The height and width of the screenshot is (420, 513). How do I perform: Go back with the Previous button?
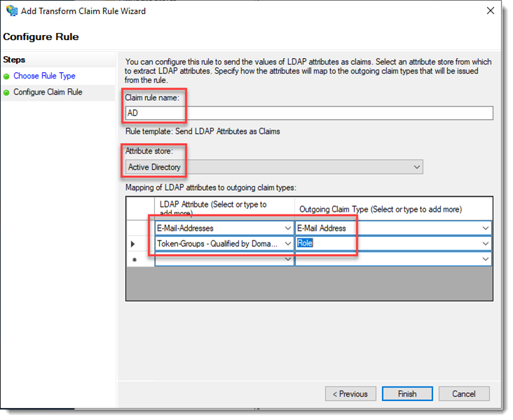350,394
